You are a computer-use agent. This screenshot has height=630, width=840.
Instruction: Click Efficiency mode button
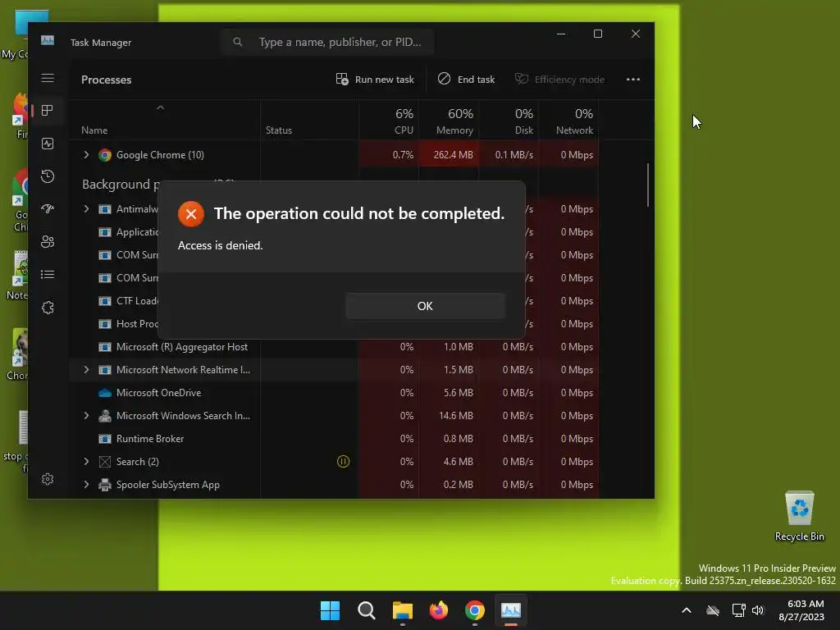pos(559,80)
